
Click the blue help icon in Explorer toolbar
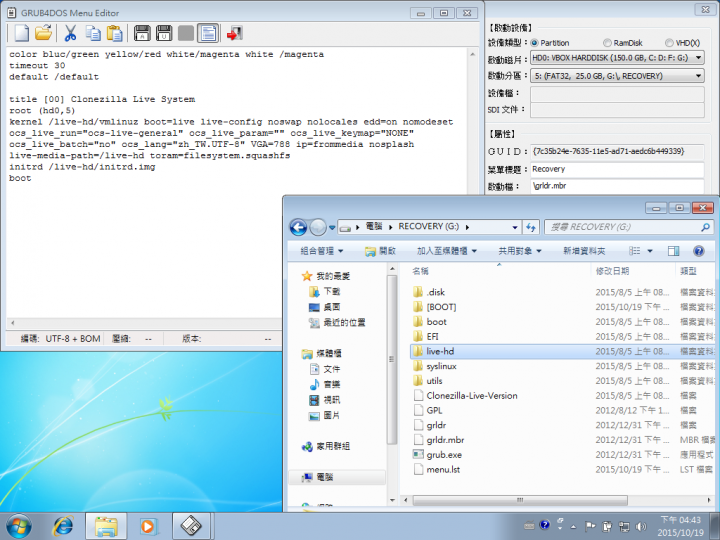pyautogui.click(x=698, y=251)
